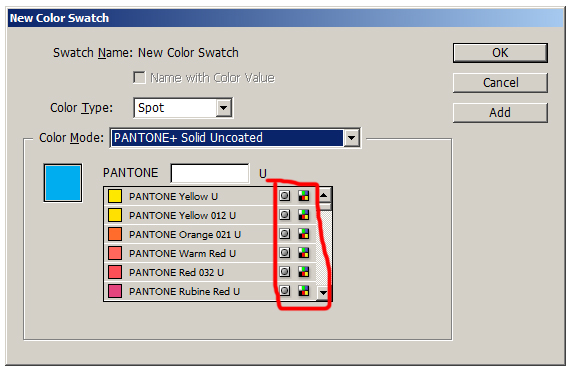Click the swatch list scroll down arrow

(323, 293)
